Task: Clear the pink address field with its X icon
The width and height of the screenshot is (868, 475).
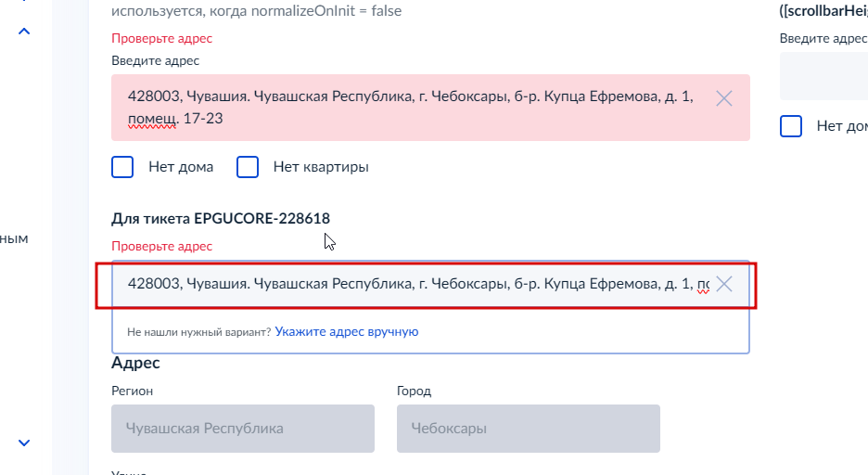Action: pyautogui.click(x=723, y=98)
